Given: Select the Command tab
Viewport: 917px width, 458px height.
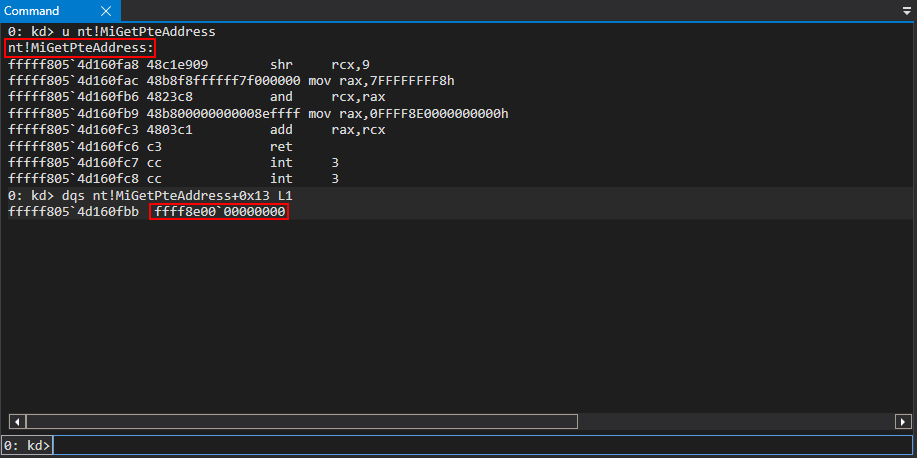Looking at the screenshot, I should 32,10.
